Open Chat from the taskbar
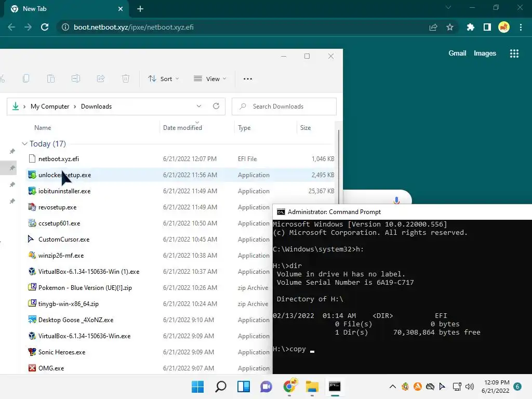The width and height of the screenshot is (532, 399). click(266, 387)
